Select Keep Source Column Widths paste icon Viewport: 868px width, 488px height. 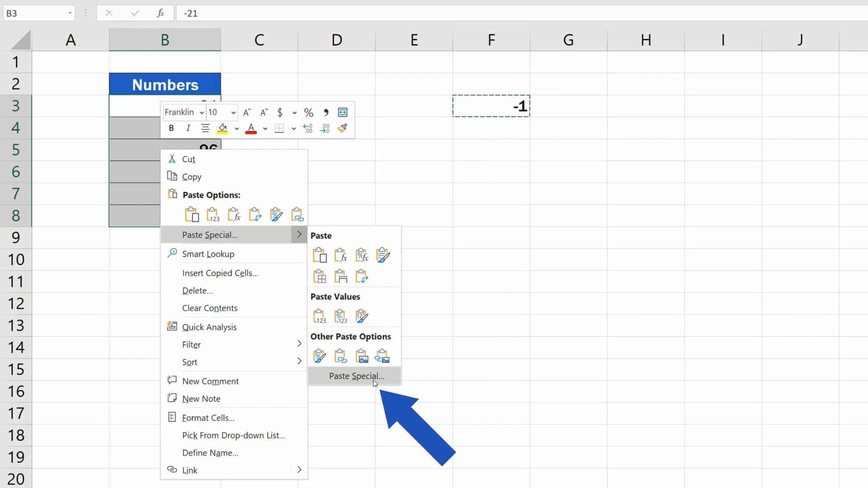click(340, 276)
